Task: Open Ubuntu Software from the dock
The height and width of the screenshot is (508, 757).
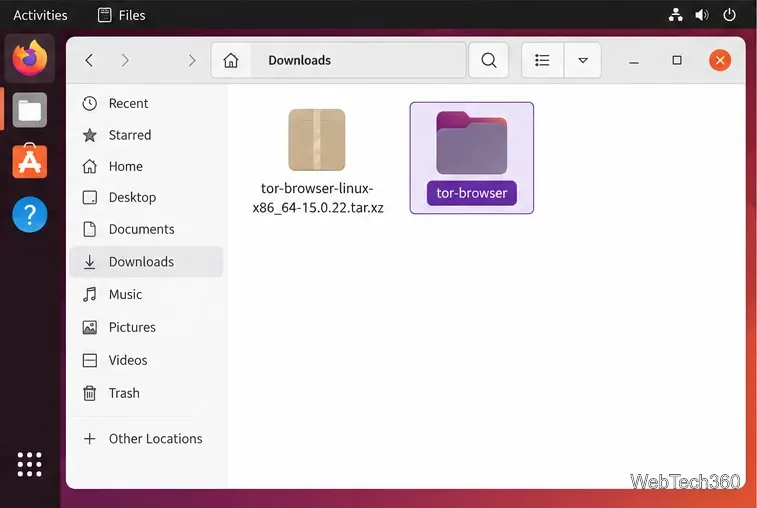Action: pos(29,161)
